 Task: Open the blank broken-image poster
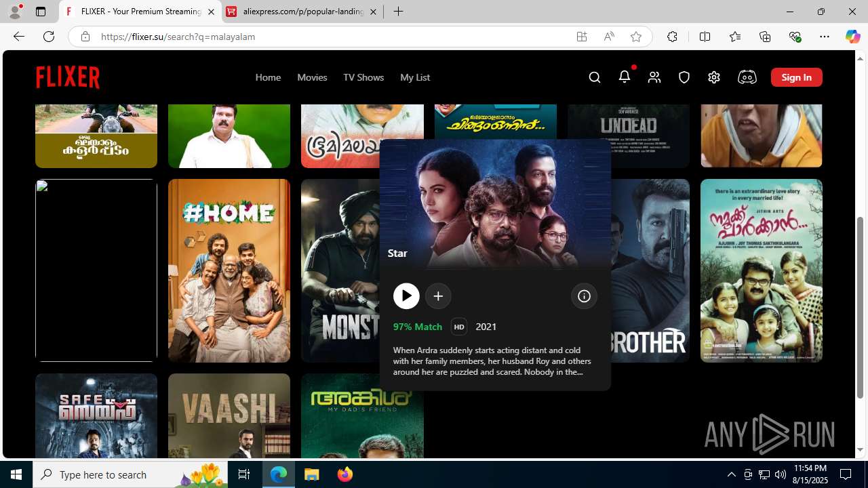(96, 270)
